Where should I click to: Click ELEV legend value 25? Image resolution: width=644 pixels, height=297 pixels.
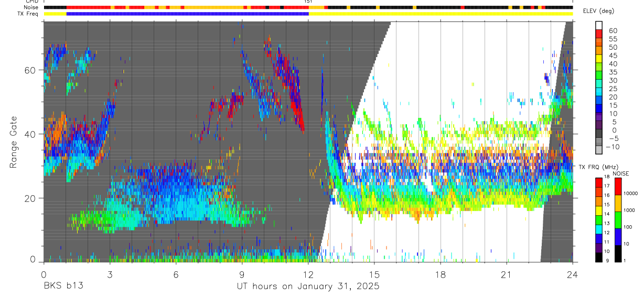(x=613, y=89)
